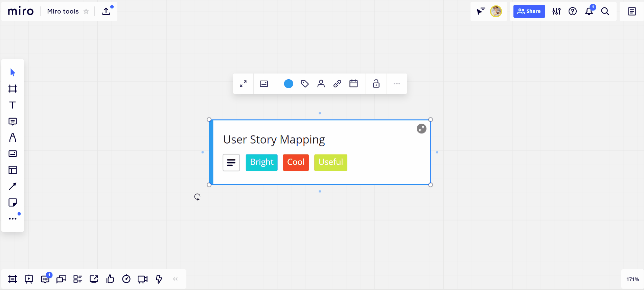The height and width of the screenshot is (290, 644).
Task: Open the Templates tool
Action: click(x=13, y=170)
